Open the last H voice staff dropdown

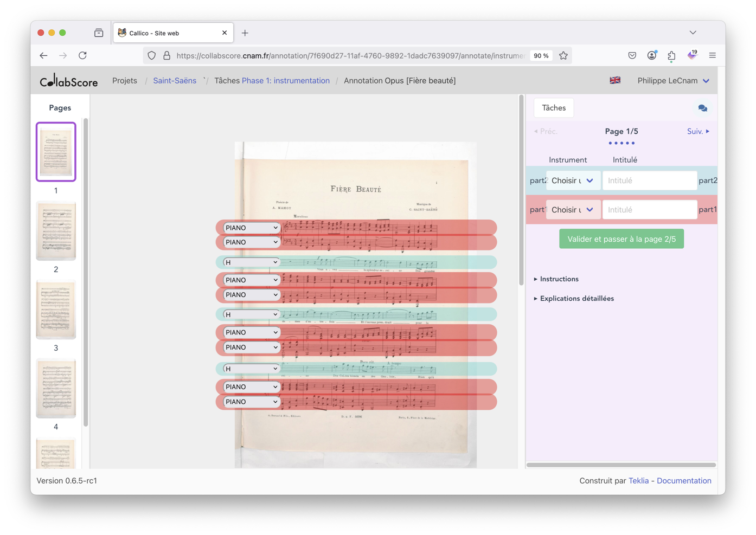click(251, 369)
